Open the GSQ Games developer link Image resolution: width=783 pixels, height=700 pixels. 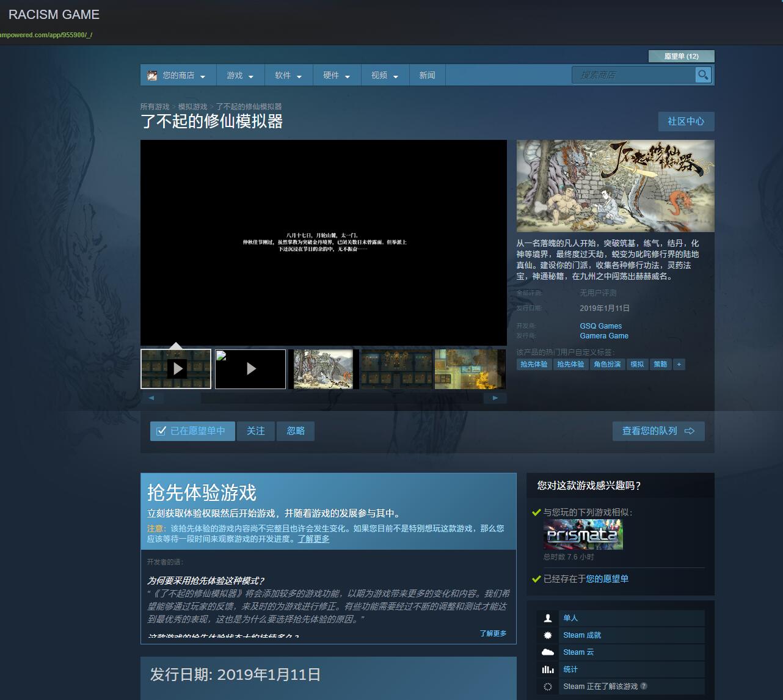click(x=601, y=326)
